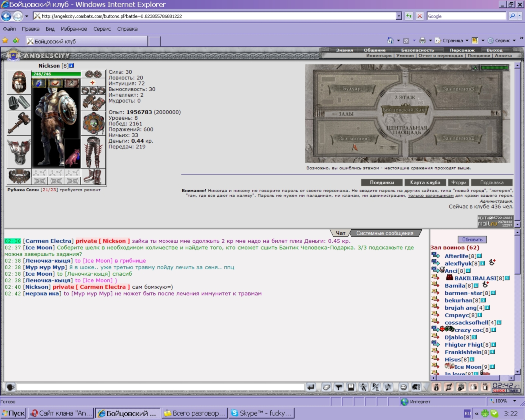Open info icon for BAKILIBALASI[8]

[507, 278]
